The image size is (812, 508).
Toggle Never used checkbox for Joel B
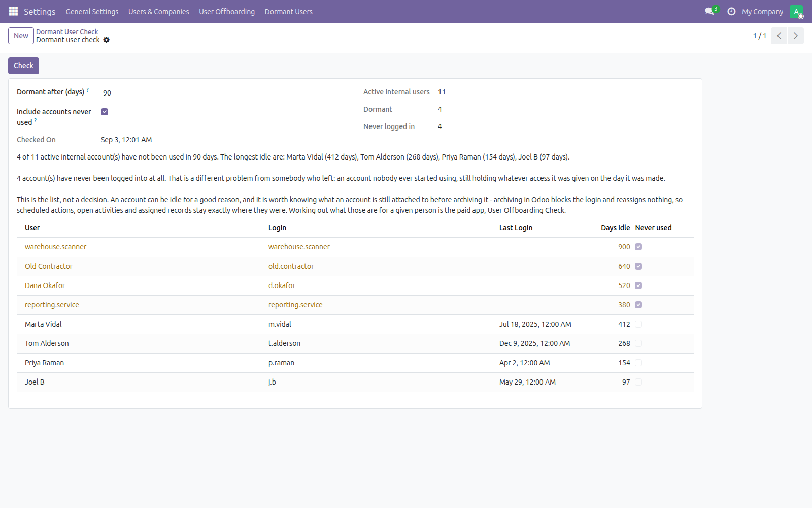(638, 382)
